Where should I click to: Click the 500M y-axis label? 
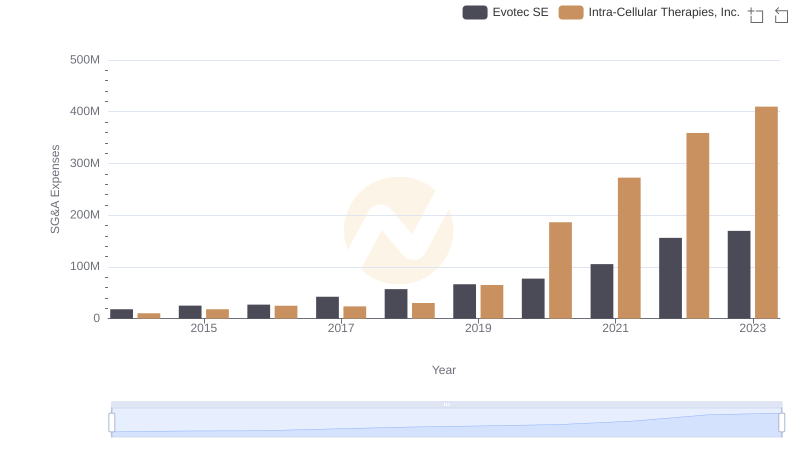(85, 60)
